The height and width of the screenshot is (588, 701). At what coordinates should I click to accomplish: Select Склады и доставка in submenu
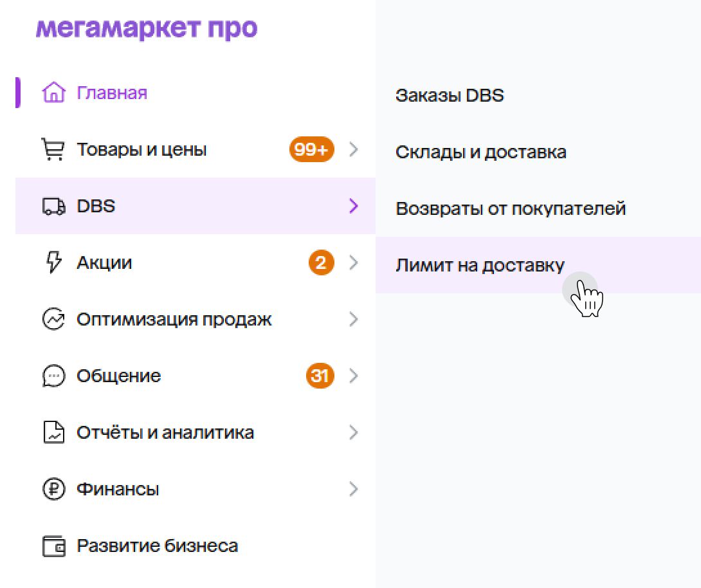point(480,152)
